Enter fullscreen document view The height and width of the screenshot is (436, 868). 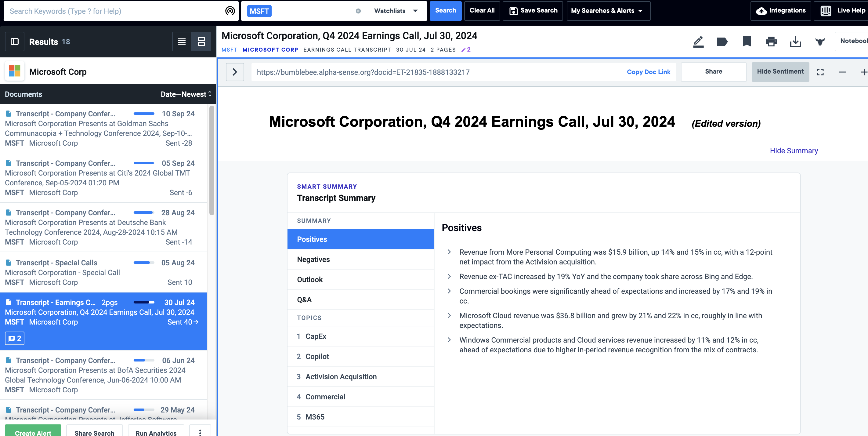(x=820, y=72)
